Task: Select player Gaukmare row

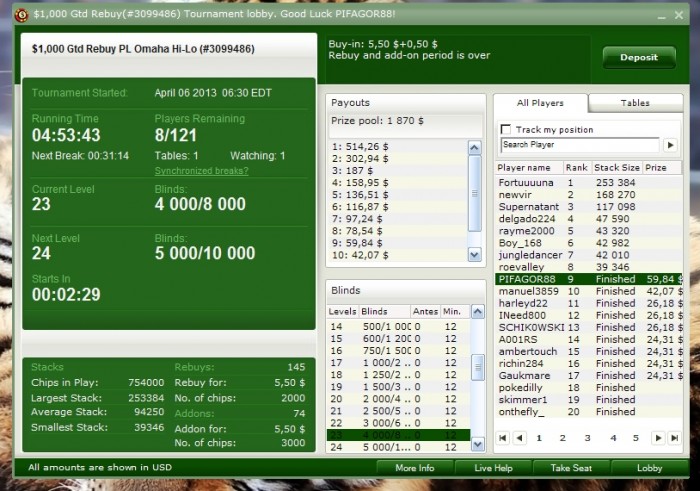Action: tap(588, 375)
